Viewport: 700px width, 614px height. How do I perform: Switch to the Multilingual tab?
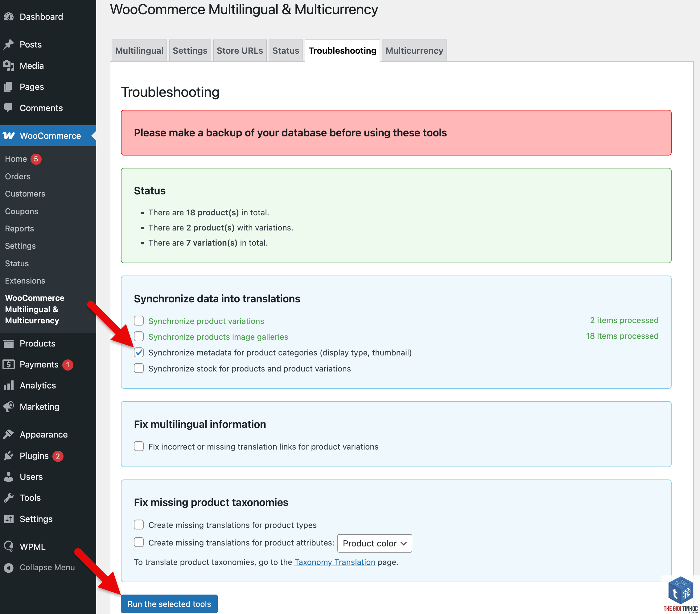(139, 51)
